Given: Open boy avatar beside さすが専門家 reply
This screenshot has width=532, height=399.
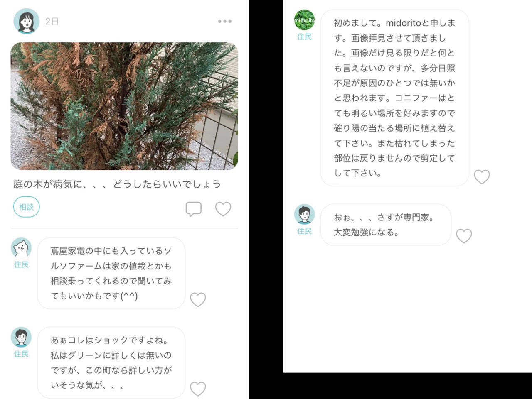Looking at the screenshot, I should pos(305,214).
